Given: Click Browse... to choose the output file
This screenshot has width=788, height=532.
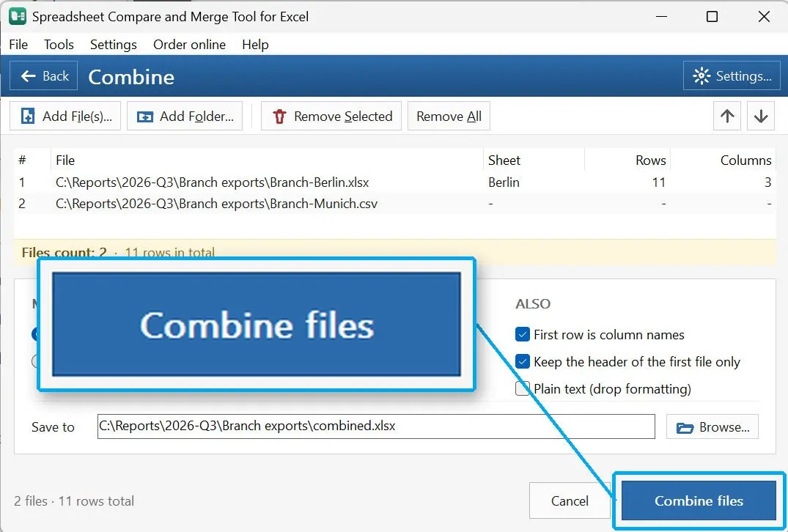Looking at the screenshot, I should tap(712, 426).
